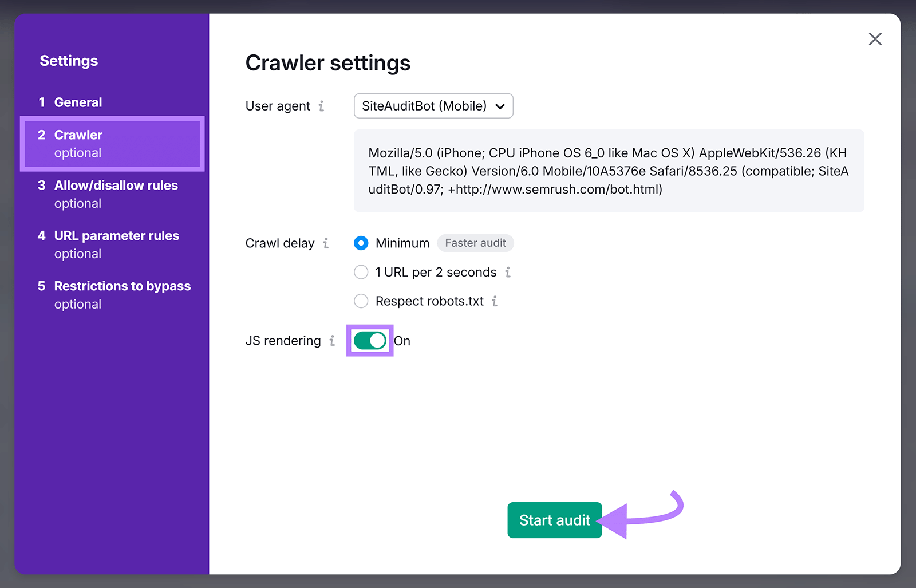
Task: Open the Crawler settings section
Action: pyautogui.click(x=78, y=135)
